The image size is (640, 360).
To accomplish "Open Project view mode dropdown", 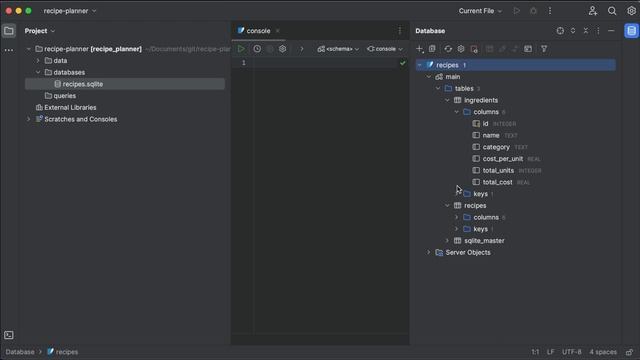I will (40, 31).
